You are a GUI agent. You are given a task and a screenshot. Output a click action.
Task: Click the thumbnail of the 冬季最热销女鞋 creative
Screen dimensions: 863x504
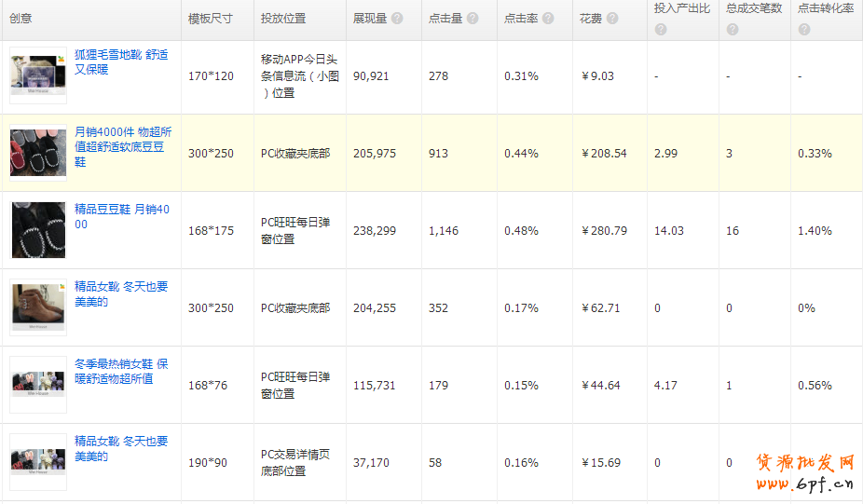pyautogui.click(x=38, y=384)
